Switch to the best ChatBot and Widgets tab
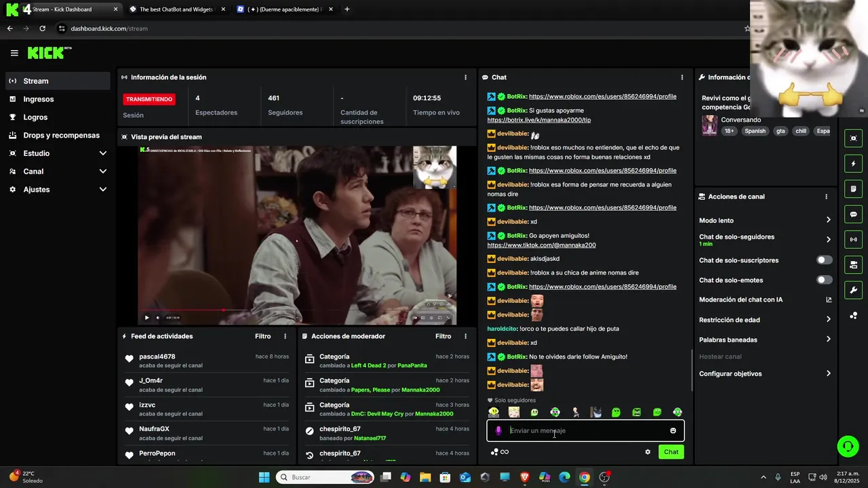 pos(176,9)
